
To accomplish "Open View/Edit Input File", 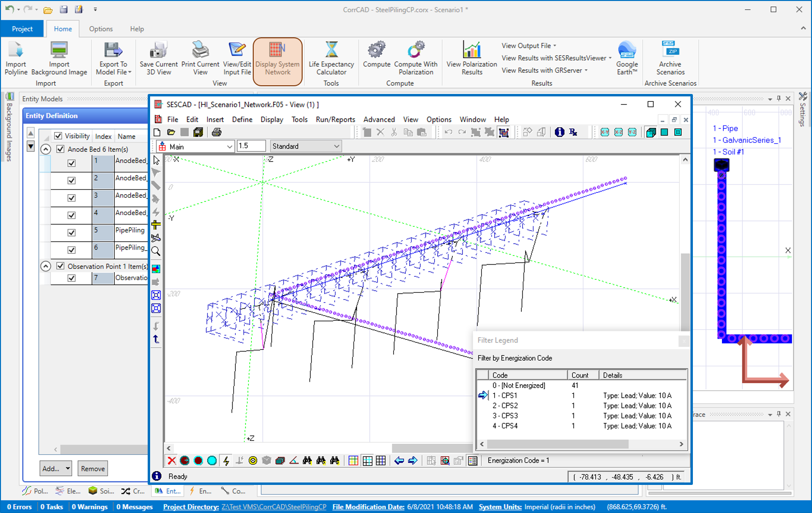I will pyautogui.click(x=237, y=59).
